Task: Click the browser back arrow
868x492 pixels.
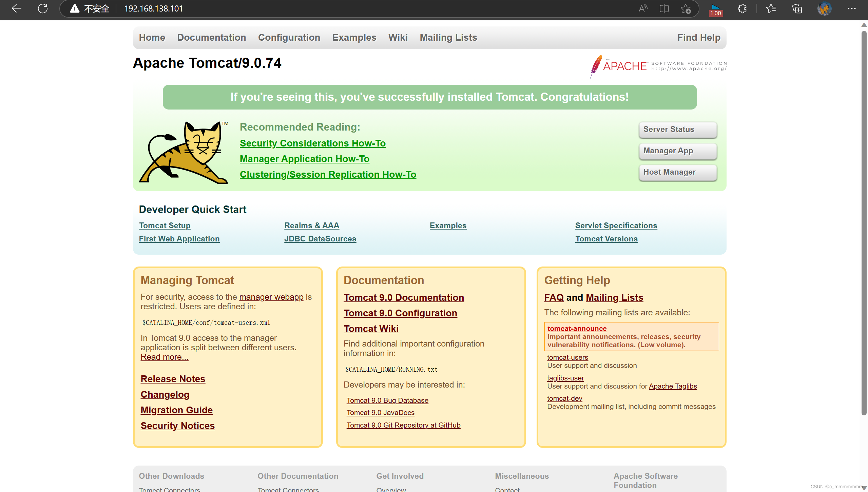Action: pyautogui.click(x=16, y=8)
